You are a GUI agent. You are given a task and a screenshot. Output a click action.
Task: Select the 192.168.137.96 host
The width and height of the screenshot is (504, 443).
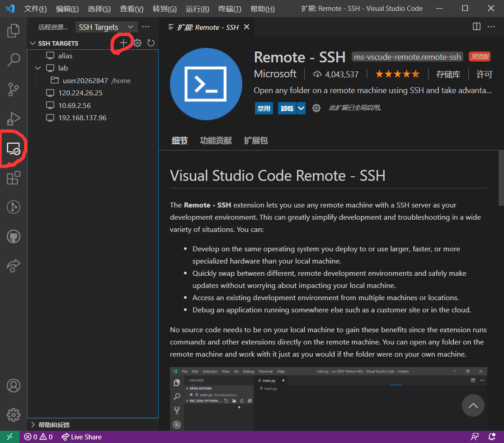pyautogui.click(x=93, y=118)
